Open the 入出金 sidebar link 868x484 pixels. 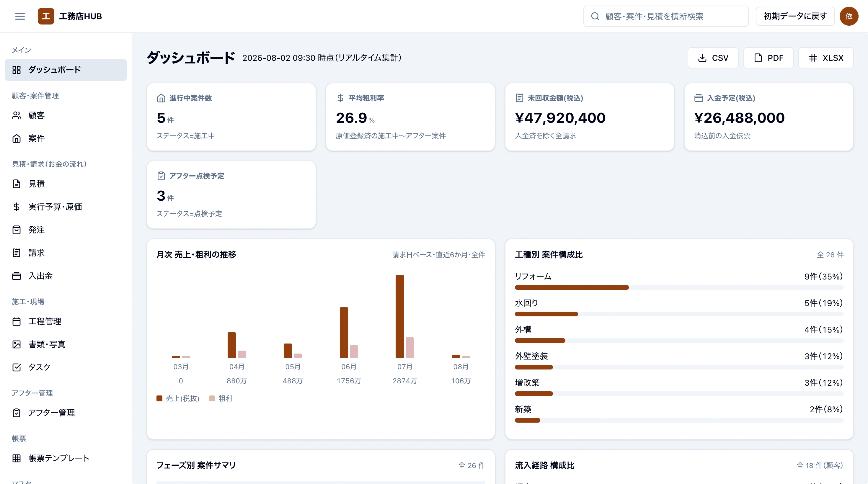tap(66, 276)
